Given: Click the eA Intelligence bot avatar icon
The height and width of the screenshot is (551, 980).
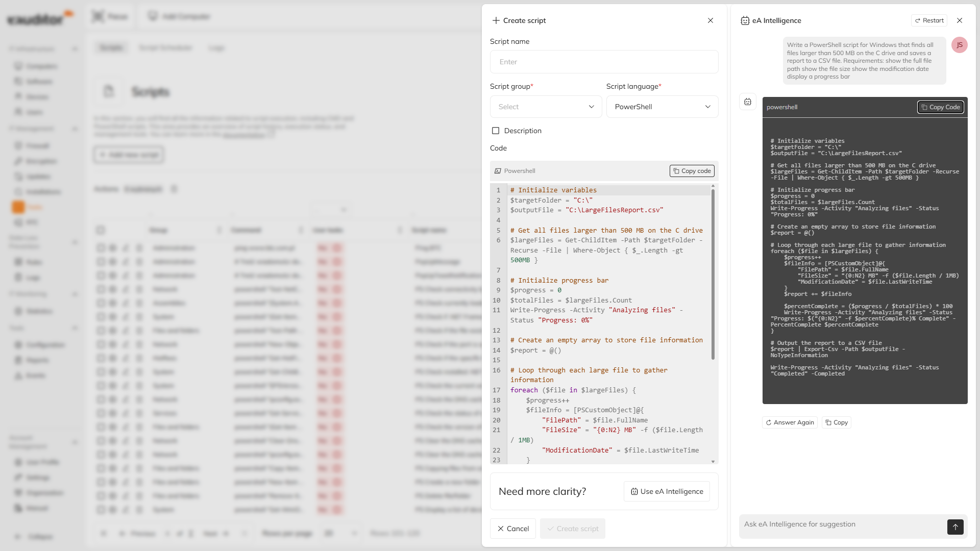Looking at the screenshot, I should point(748,102).
